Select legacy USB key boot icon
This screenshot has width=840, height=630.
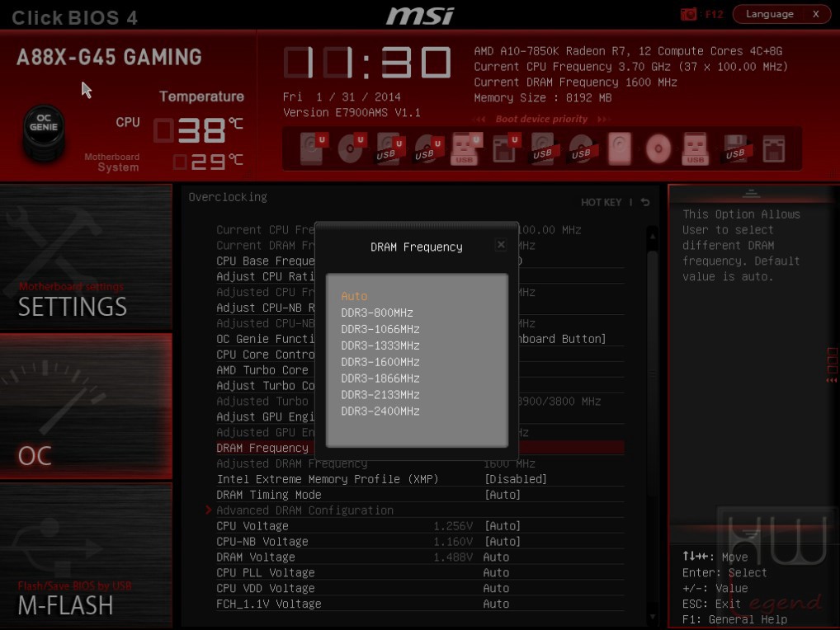pos(696,148)
